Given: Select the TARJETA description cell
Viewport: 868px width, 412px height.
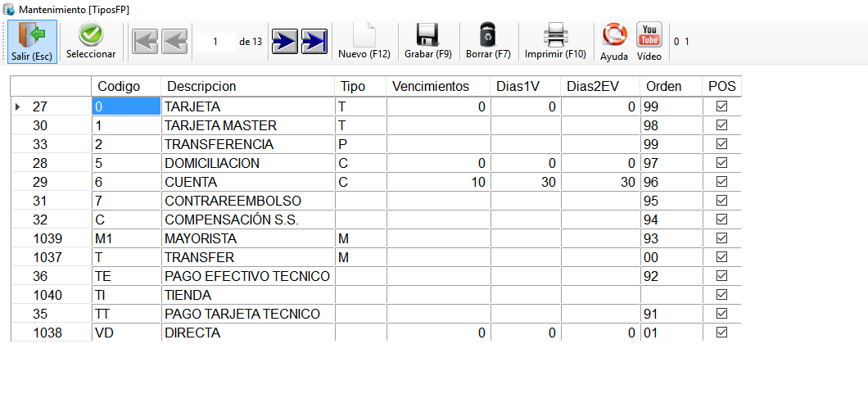Looking at the screenshot, I should tap(248, 106).
